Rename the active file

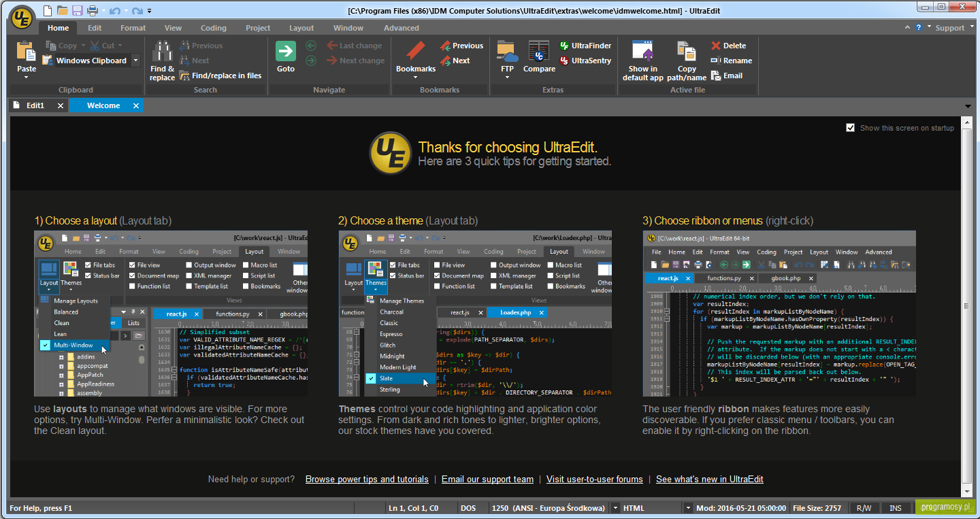[731, 61]
